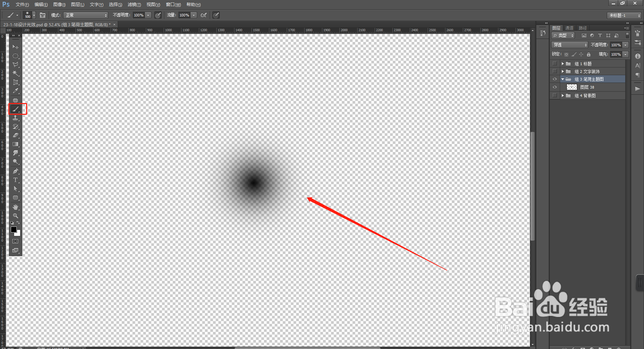Open the History panel icon
Viewport: 644px width, 349px height.
click(x=543, y=33)
